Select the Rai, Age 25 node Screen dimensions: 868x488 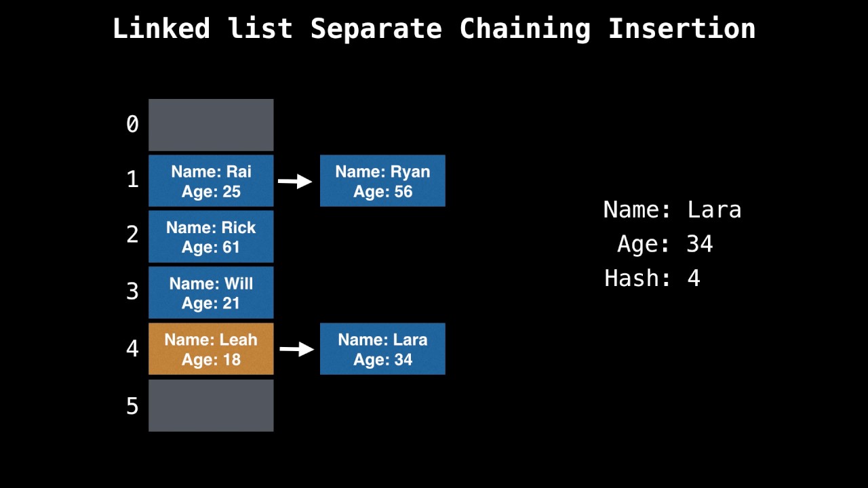(211, 181)
